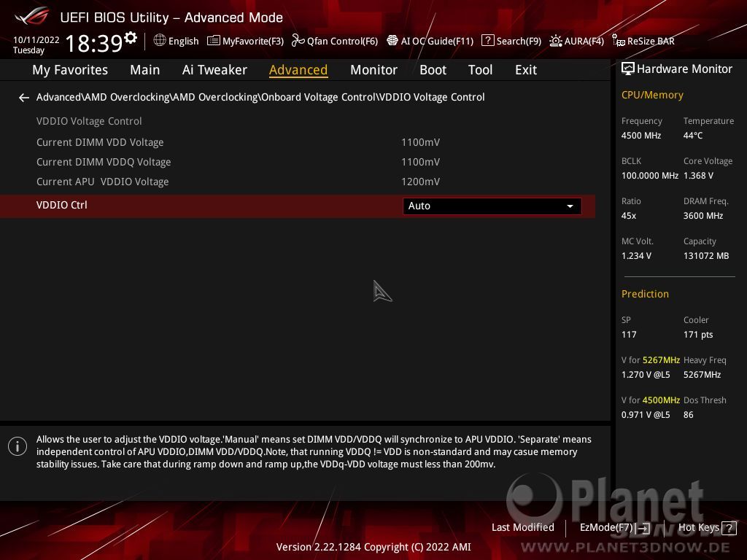Image resolution: width=747 pixels, height=560 pixels.
Task: Click the EzMode switch arrow icon
Action: tap(643, 528)
